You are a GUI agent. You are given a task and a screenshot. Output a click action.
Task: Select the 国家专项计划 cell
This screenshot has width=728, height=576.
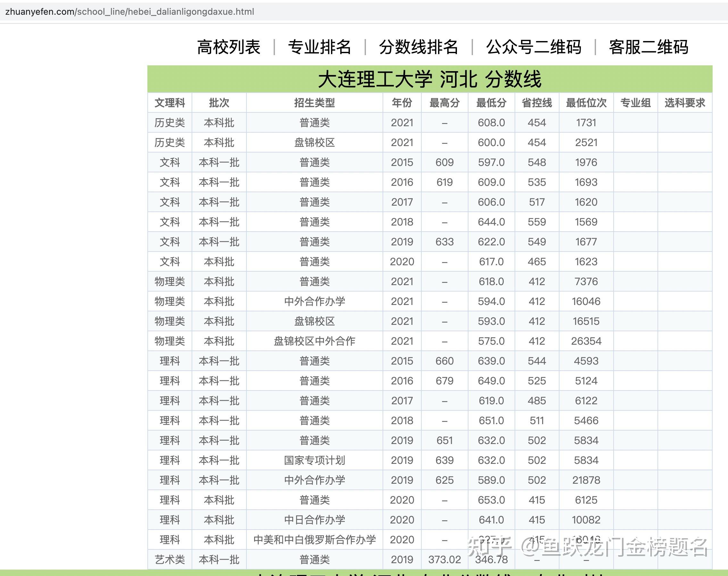[x=314, y=461]
